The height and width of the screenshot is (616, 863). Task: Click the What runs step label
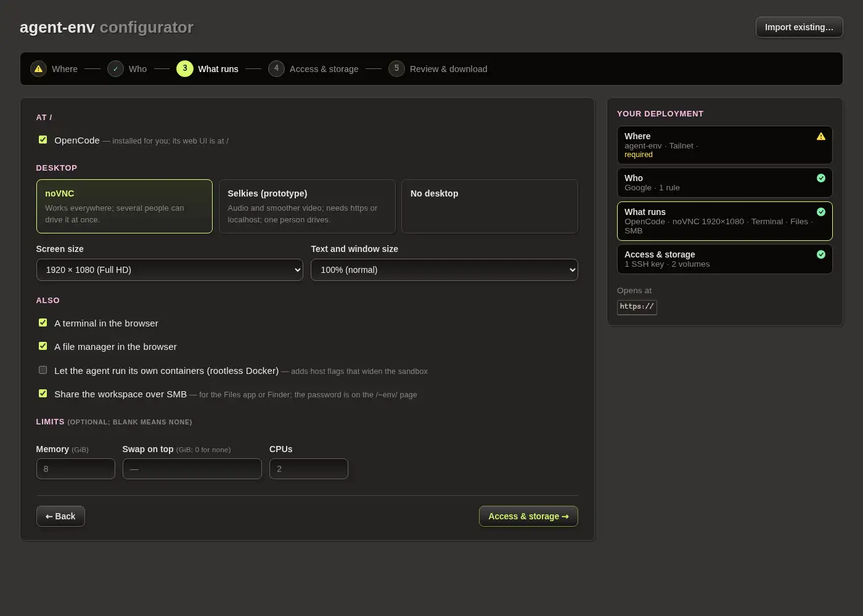(218, 69)
